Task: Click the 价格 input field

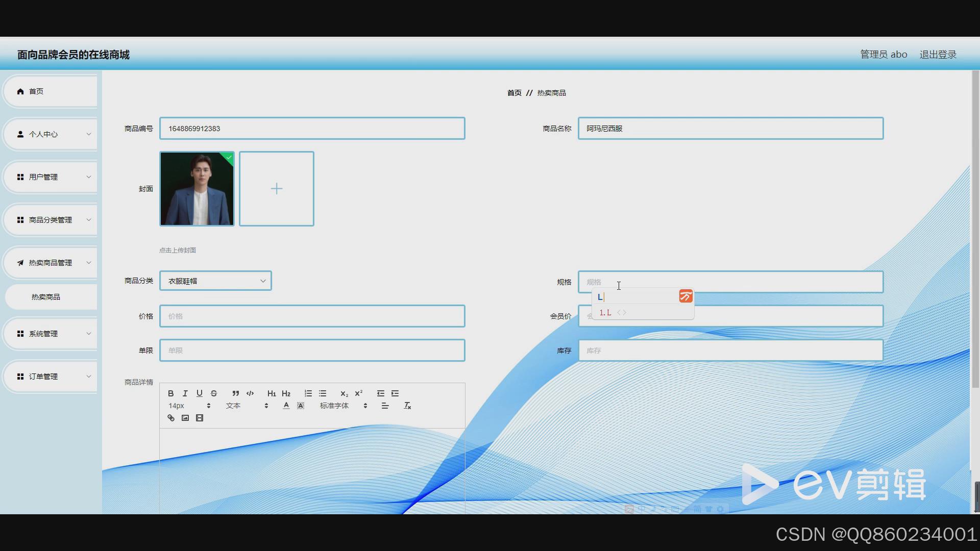Action: click(312, 316)
